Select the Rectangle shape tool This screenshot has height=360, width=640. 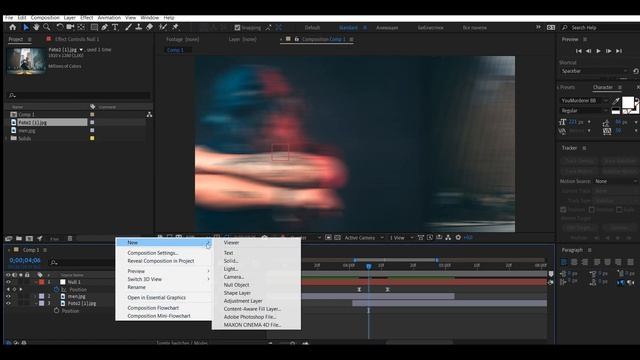[94, 27]
